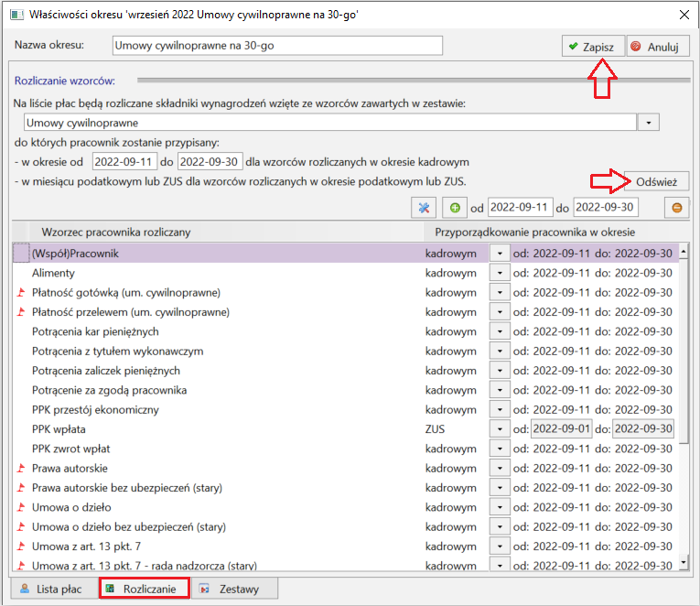This screenshot has height=606, width=700.
Task: Click the 'w okresie' end date 2022-09-30 field
Action: (210, 162)
